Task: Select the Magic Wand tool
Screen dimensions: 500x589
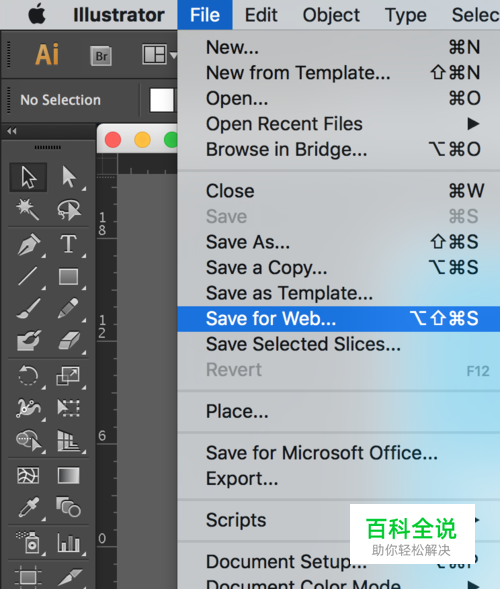Action: (28, 210)
